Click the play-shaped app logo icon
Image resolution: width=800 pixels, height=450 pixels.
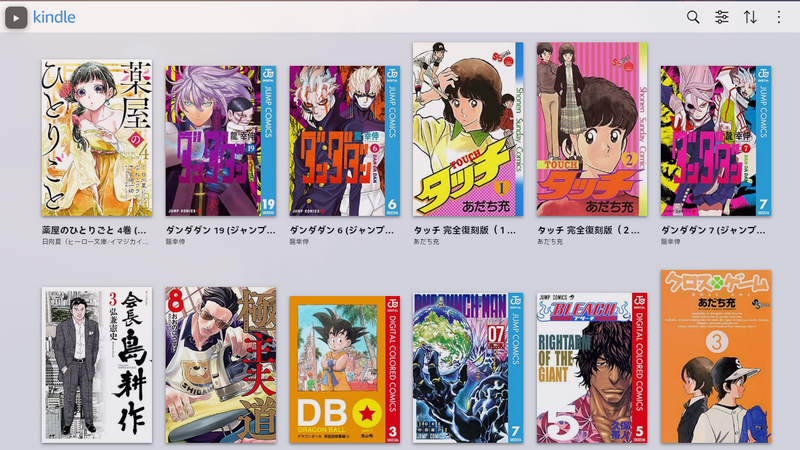point(16,18)
